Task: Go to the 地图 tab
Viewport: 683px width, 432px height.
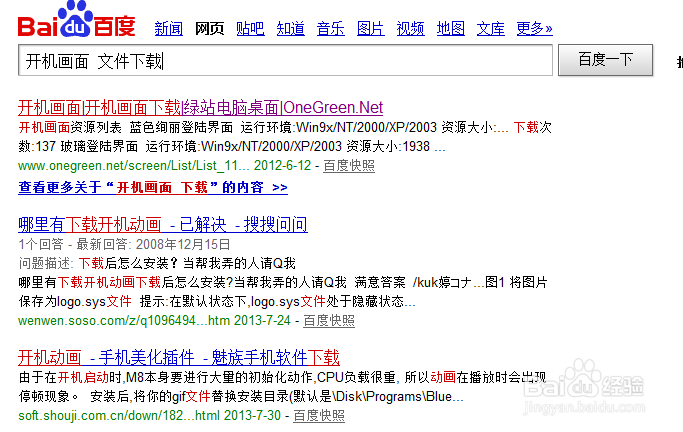Action: 451,29
